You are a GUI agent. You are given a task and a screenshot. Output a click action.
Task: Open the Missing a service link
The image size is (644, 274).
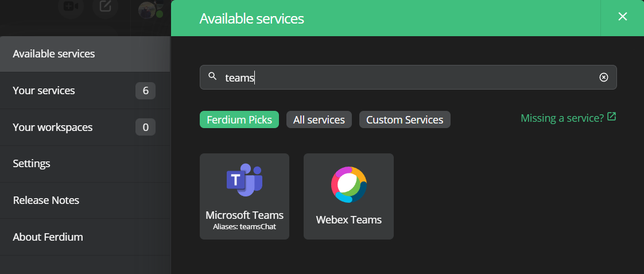click(568, 118)
